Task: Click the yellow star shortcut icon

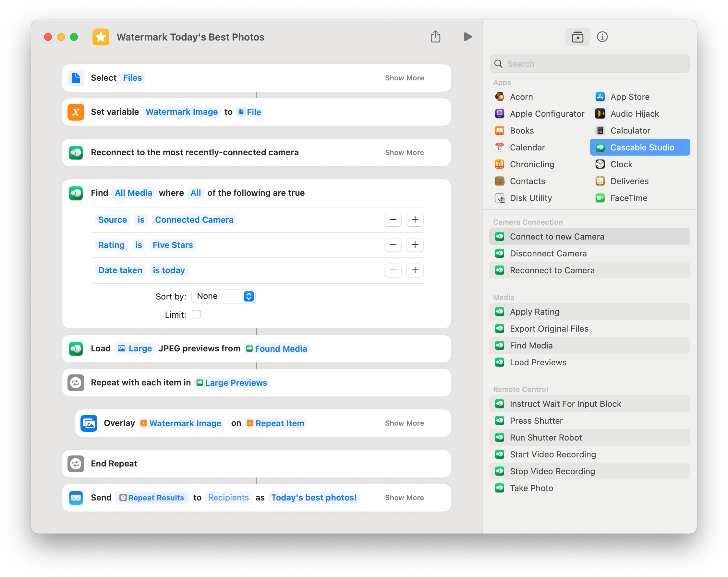Action: 101,37
